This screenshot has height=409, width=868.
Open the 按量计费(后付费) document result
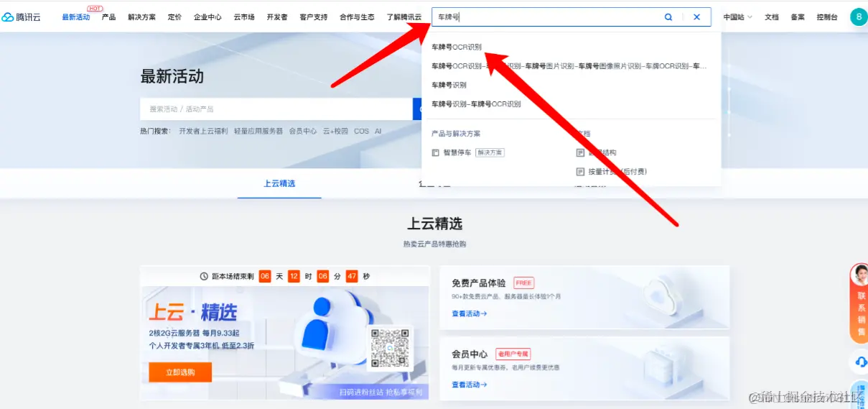click(x=617, y=172)
